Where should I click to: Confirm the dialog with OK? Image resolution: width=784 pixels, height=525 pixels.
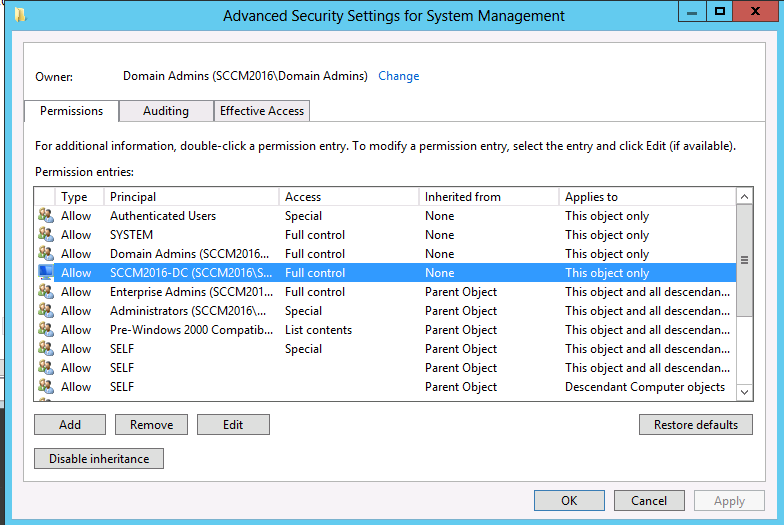pos(569,500)
